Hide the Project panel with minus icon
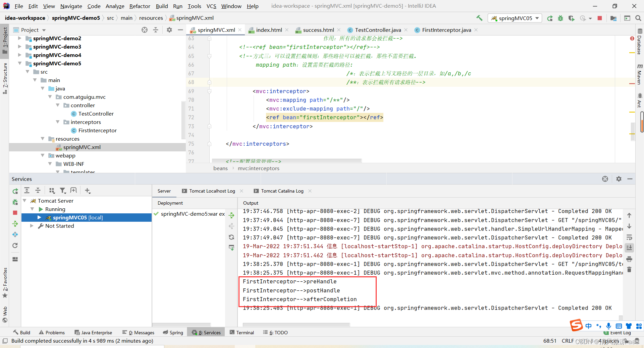This screenshot has width=644, height=348. click(180, 30)
